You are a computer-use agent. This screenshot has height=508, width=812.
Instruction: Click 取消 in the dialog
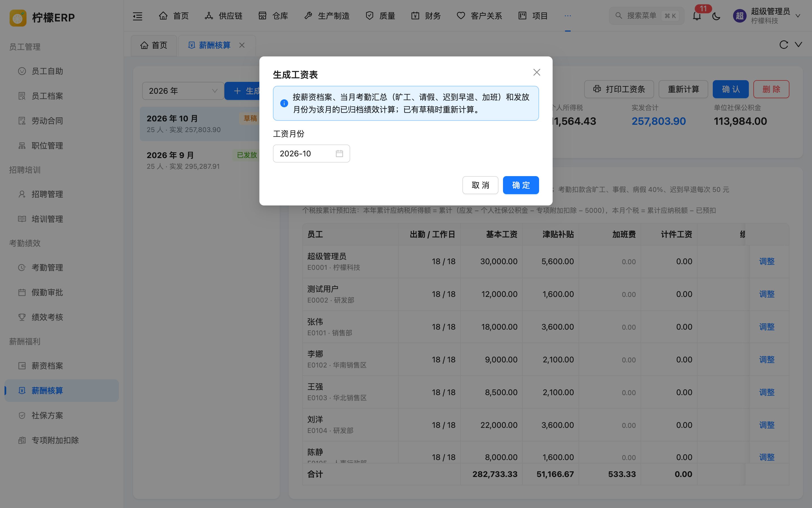coord(480,185)
